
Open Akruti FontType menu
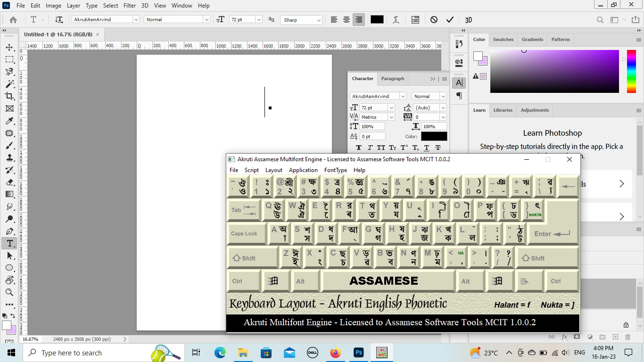tap(336, 170)
